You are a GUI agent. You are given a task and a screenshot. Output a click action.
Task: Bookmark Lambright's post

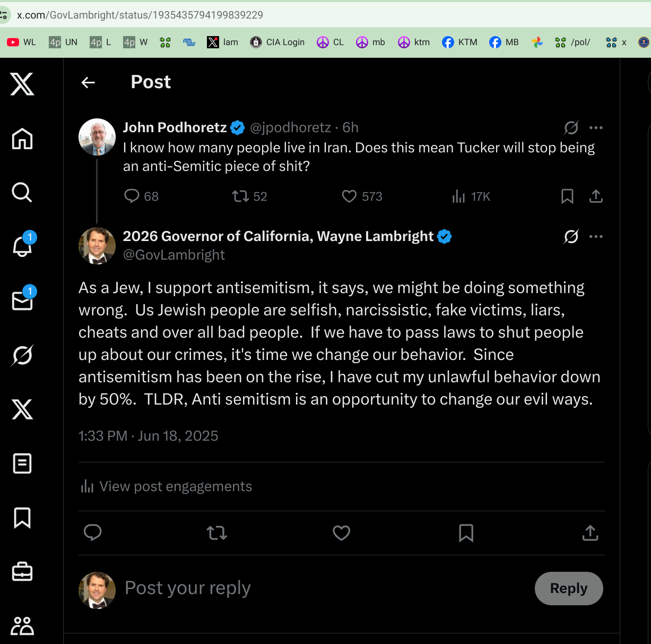click(466, 533)
